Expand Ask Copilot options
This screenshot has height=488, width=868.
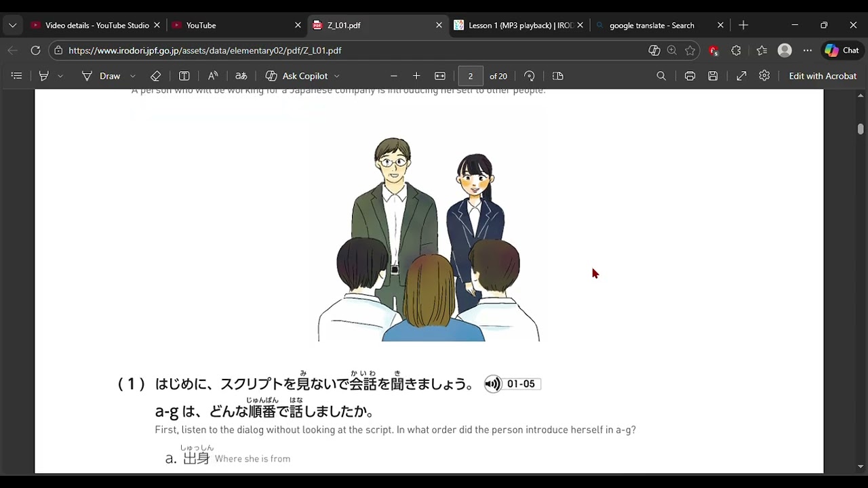click(337, 76)
